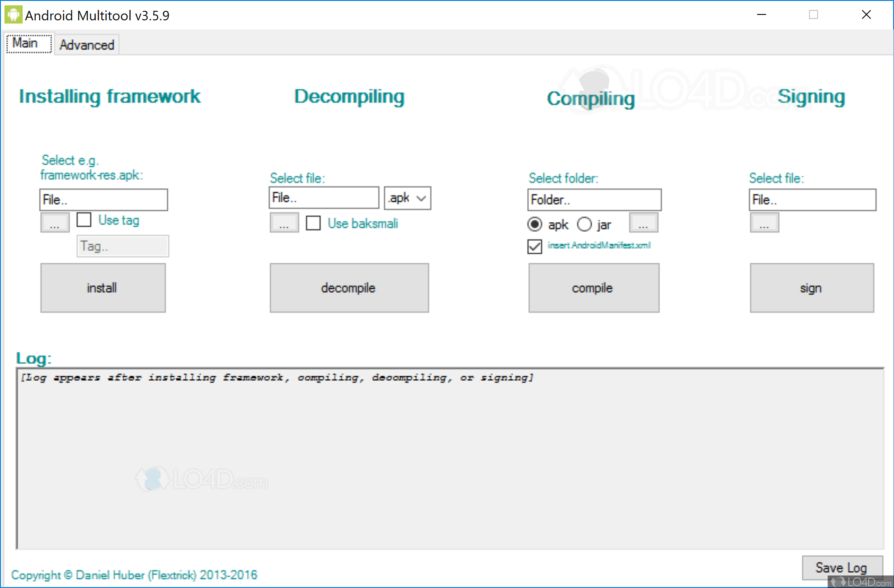This screenshot has width=894, height=588.
Task: Select the Main tab
Action: click(25, 43)
